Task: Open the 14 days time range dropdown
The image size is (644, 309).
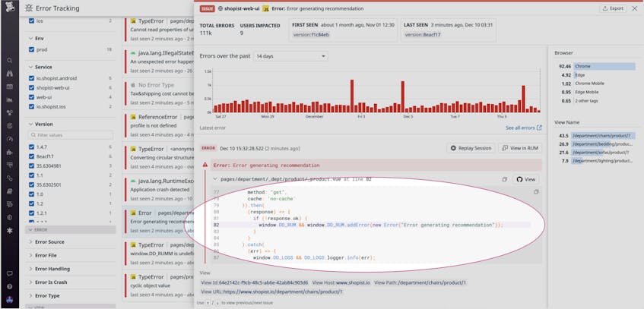Action: click(290, 56)
